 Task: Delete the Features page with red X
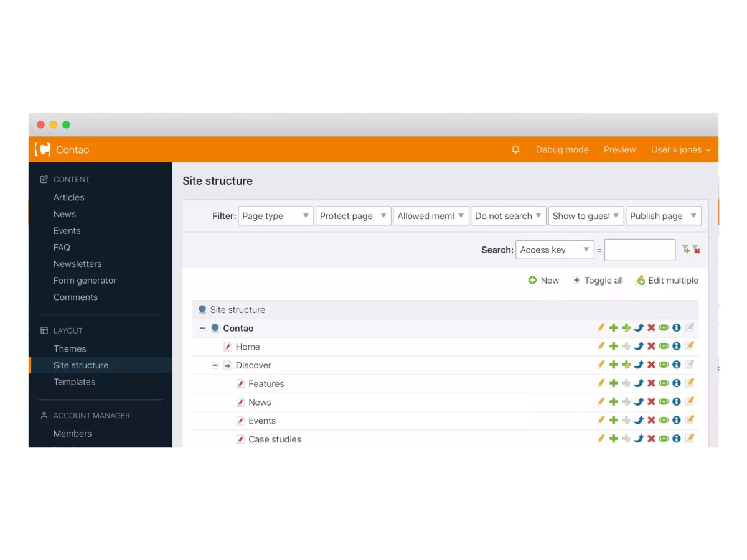pos(651,384)
